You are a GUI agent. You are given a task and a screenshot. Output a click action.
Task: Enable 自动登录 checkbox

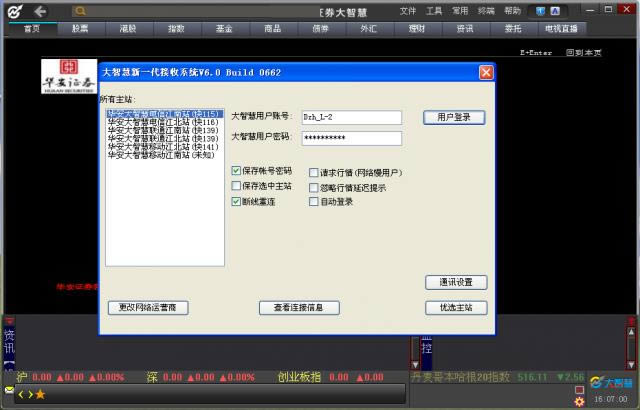(x=313, y=202)
